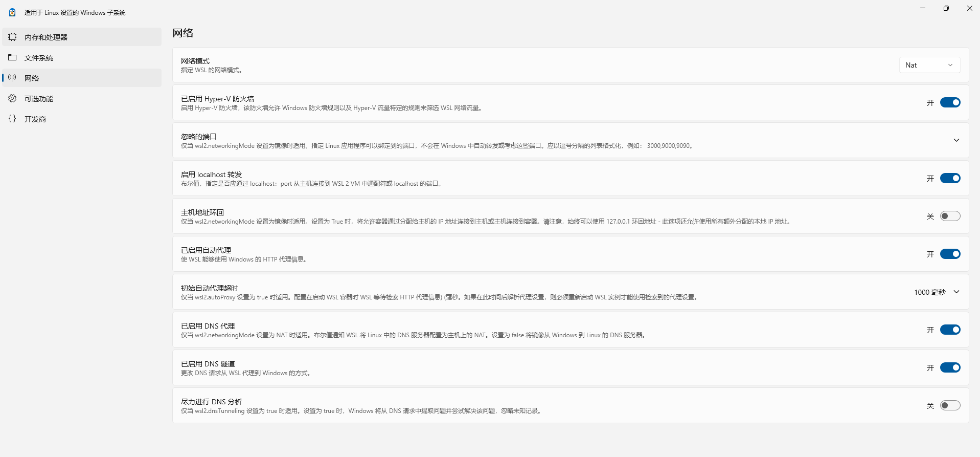980x457 pixels.
Task: Turn off 启用 localhost 转发 toggle
Action: tap(950, 178)
